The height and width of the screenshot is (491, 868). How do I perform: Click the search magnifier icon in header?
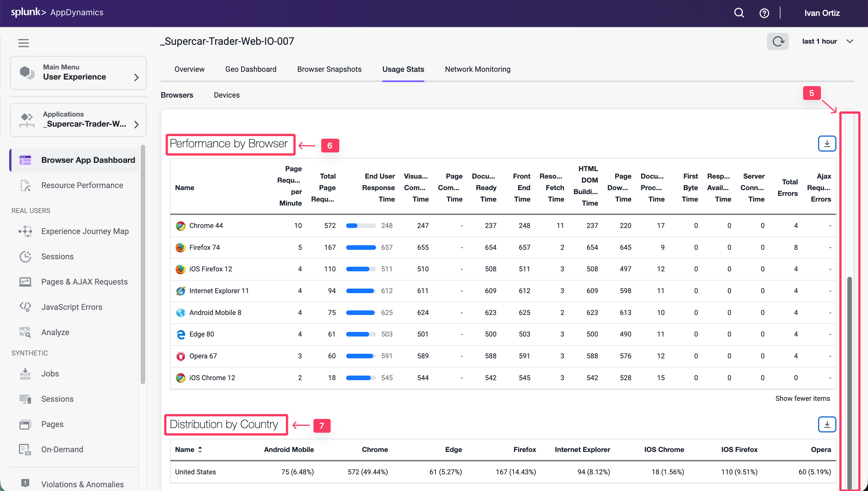739,13
